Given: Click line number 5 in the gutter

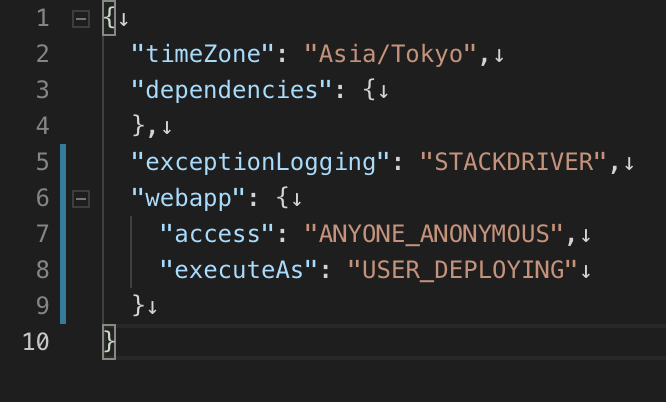Looking at the screenshot, I should (42, 162).
